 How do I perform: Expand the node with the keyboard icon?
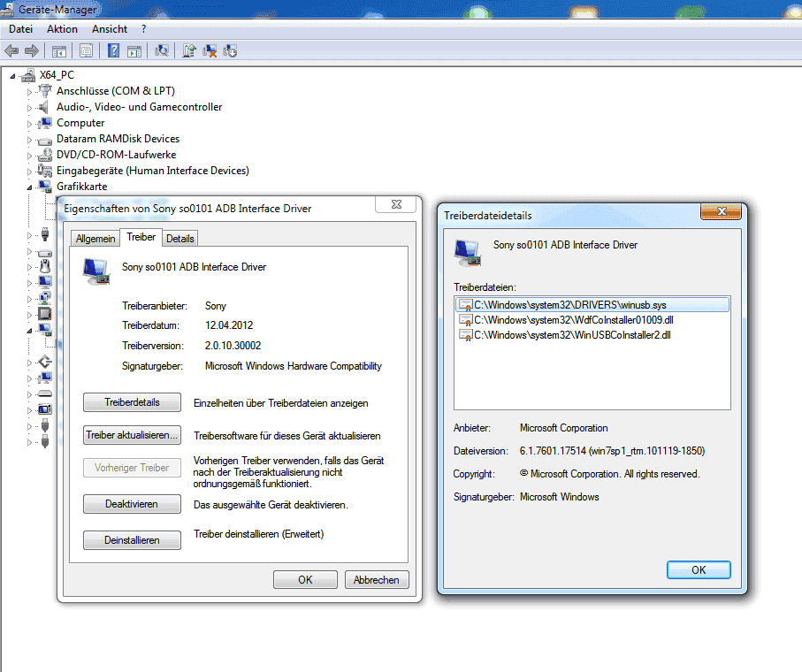pyautogui.click(x=30, y=395)
